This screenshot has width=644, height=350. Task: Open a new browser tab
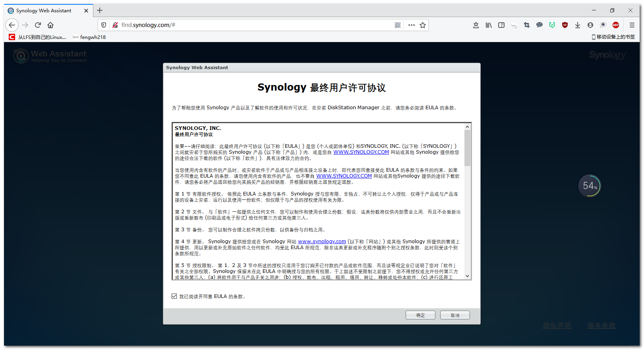pyautogui.click(x=100, y=10)
